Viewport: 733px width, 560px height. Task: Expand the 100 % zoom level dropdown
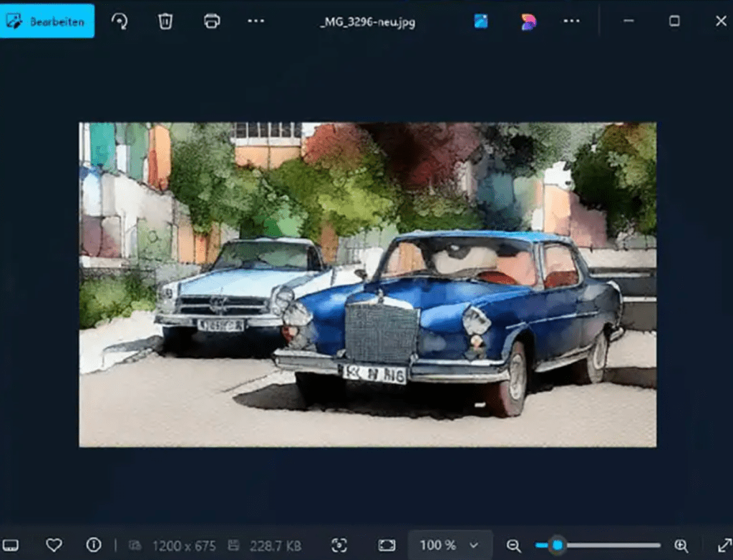point(450,545)
